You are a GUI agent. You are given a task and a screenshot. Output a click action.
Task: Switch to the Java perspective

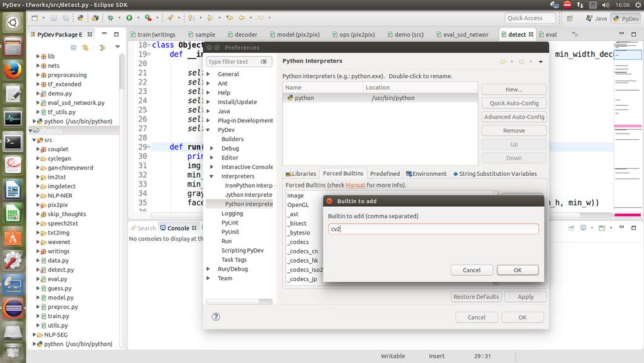tap(597, 18)
